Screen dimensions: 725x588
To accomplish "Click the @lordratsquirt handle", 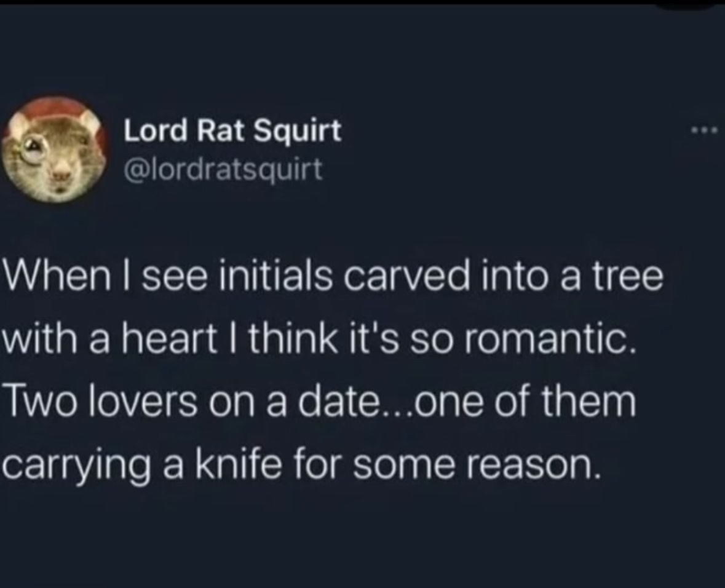I will [x=223, y=170].
